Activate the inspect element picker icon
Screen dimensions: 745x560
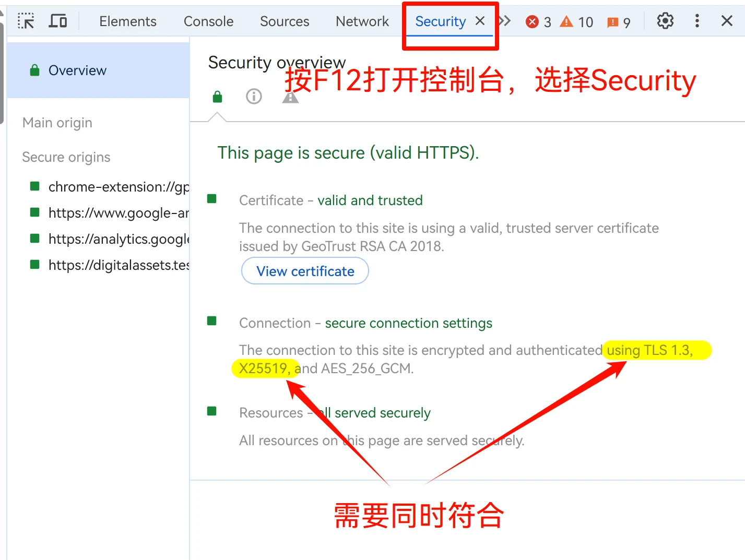click(x=26, y=21)
